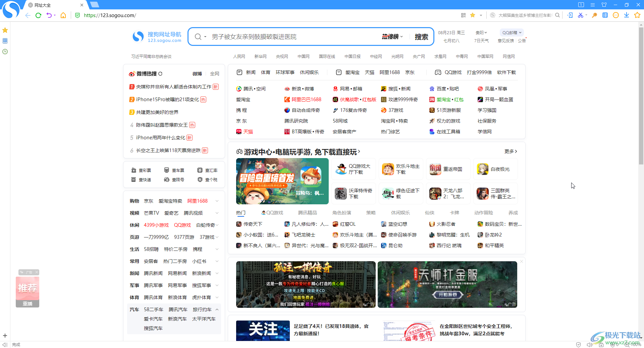Open the downloads arrow icon
Screen dimensions: 644x348
coord(627,15)
